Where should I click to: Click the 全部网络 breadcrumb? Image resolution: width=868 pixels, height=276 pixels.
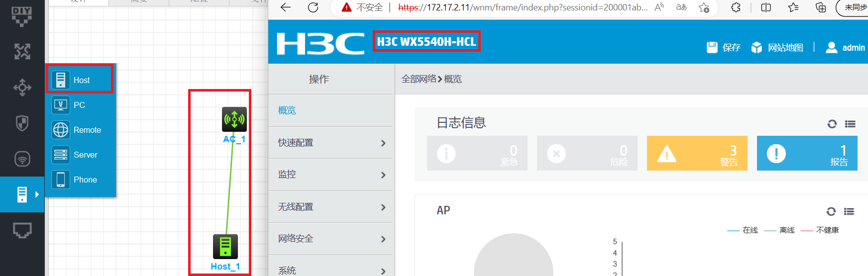click(x=419, y=79)
